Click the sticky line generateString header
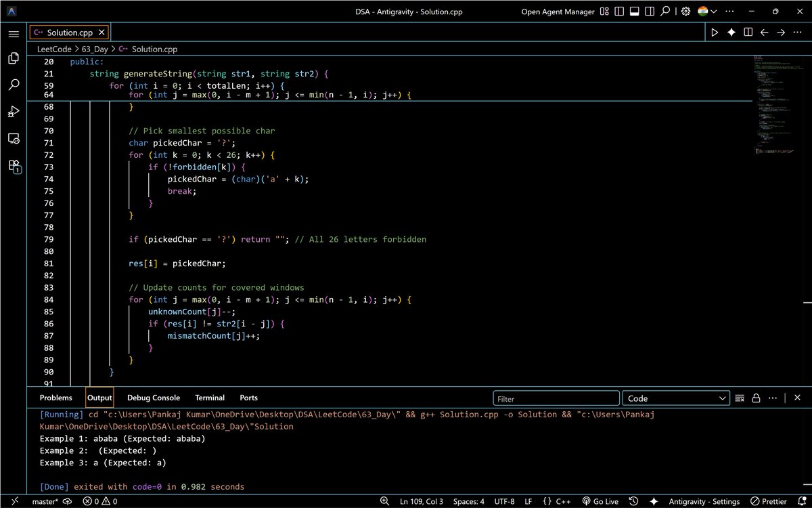812x508 pixels. [208, 74]
